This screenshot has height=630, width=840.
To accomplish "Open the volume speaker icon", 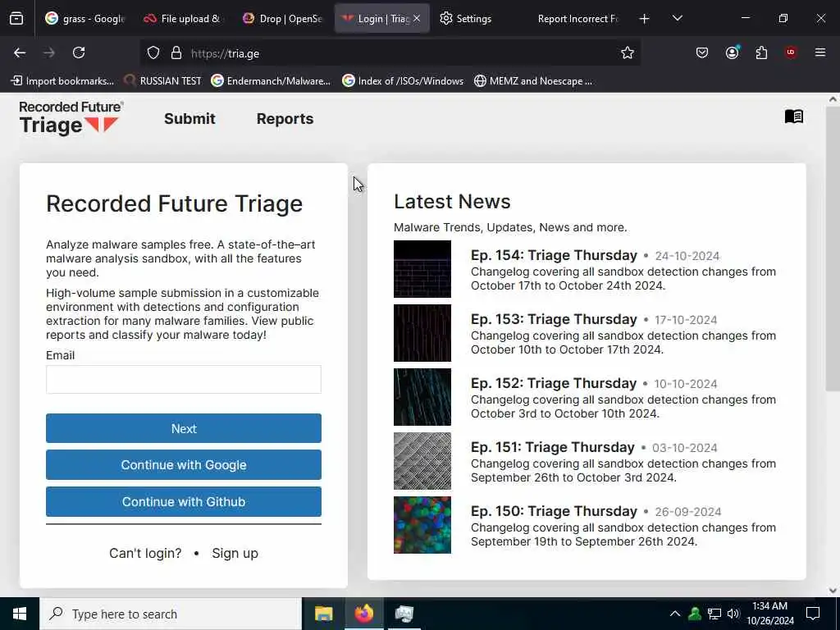I will pos(733,614).
